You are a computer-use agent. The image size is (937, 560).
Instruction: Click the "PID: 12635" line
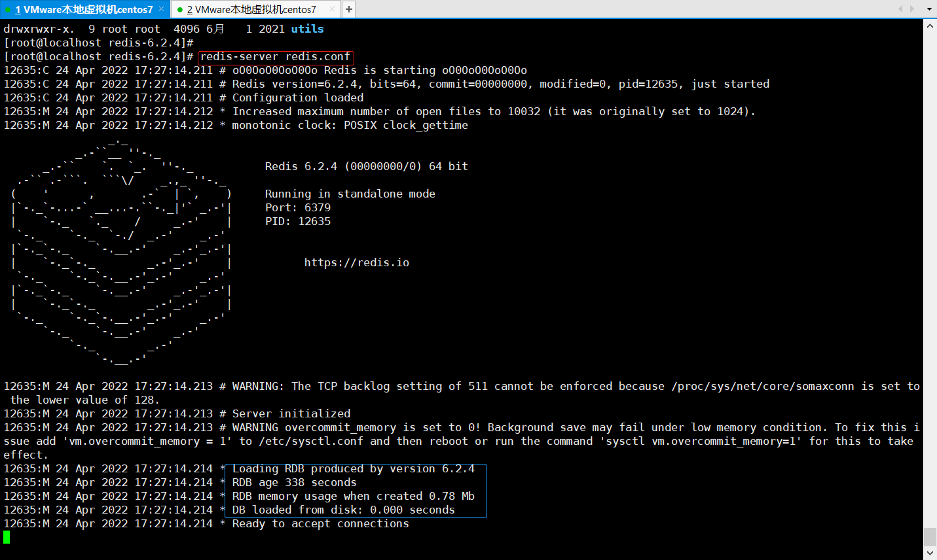298,221
